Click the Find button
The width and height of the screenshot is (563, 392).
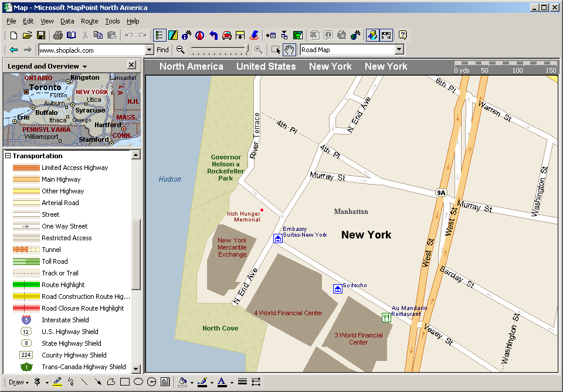(162, 50)
